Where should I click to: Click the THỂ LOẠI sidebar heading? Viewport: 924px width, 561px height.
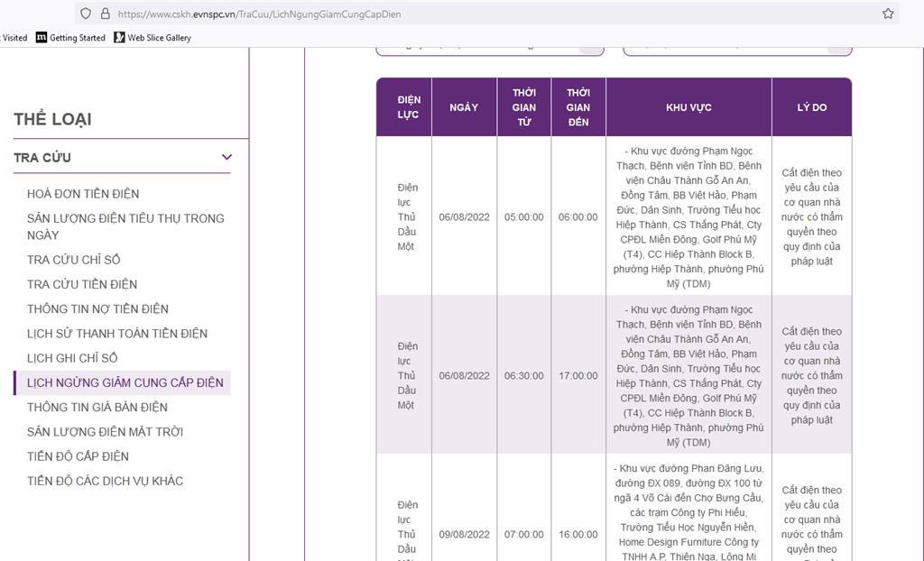[x=52, y=119]
